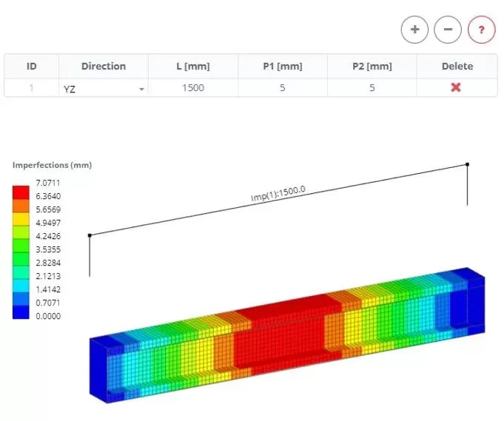This screenshot has height=421, width=504.
Task: Click the yellow 4.9497 legend swatch
Action: [x=21, y=219]
